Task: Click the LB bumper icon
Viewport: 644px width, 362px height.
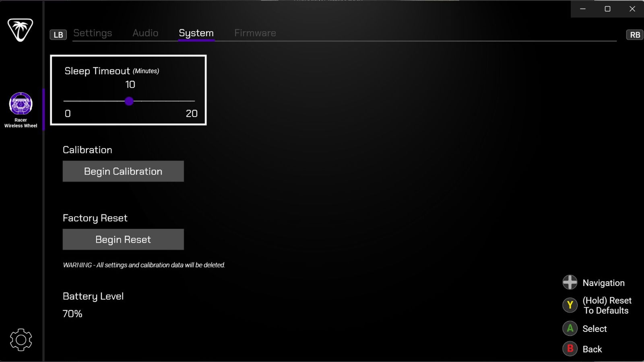Action: [x=58, y=35]
